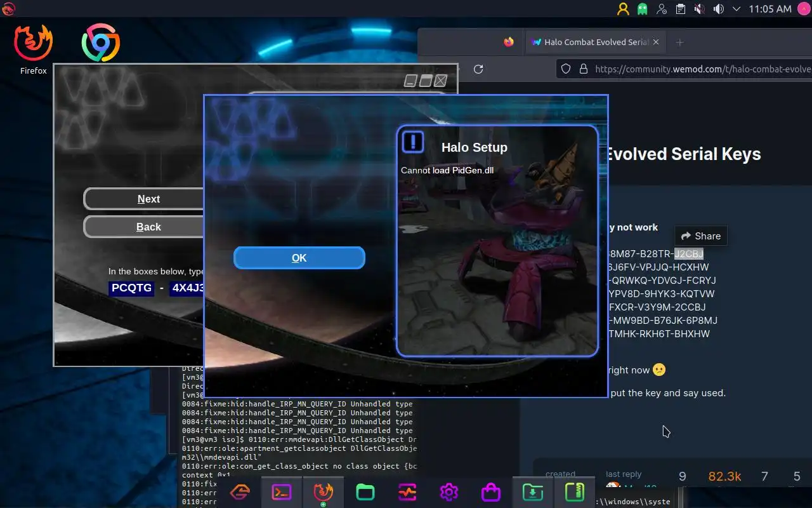The width and height of the screenshot is (812, 508).
Task: Click the PCQTG product key field
Action: click(131, 288)
